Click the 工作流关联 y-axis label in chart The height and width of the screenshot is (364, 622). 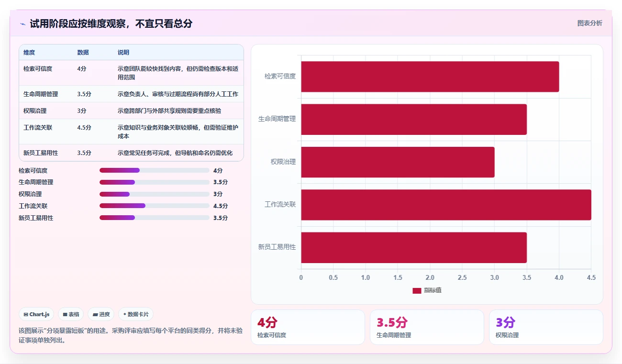(x=280, y=204)
